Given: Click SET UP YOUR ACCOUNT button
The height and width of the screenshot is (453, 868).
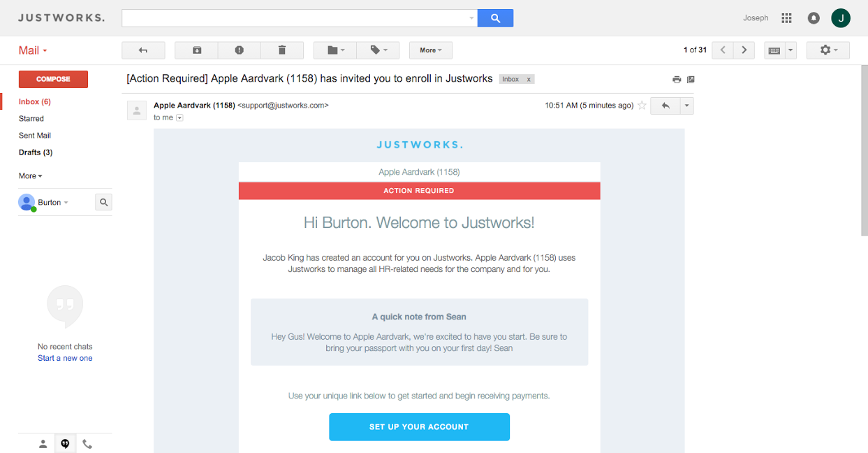Looking at the screenshot, I should pos(419,426).
